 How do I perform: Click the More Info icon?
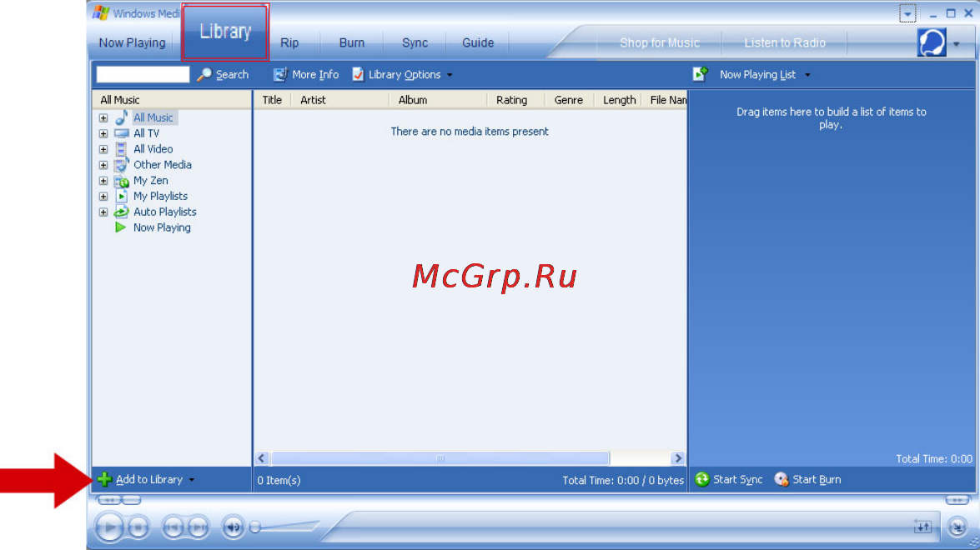click(279, 74)
